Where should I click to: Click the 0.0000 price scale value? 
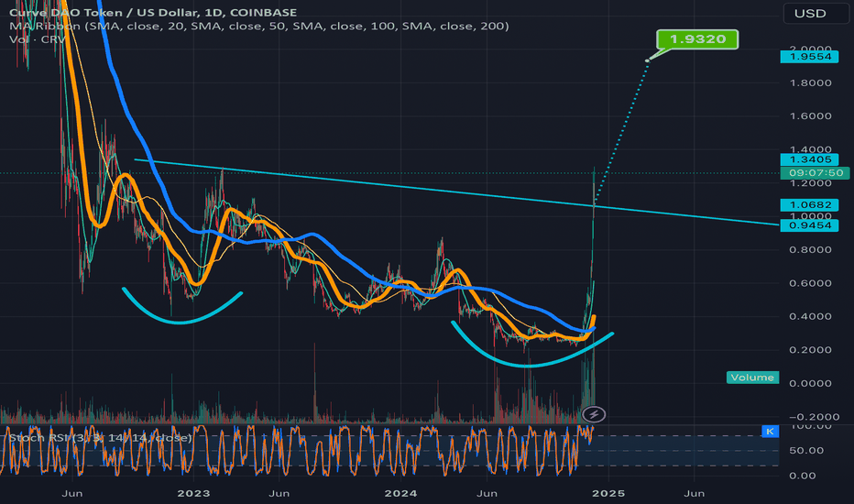click(x=810, y=383)
